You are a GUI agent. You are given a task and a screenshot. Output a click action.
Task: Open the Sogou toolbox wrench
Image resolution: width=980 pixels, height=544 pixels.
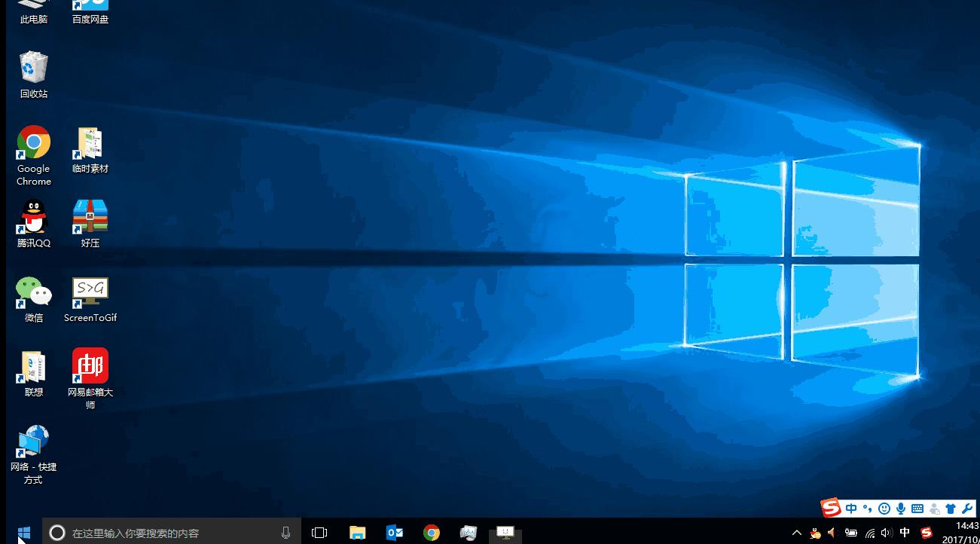tap(967, 508)
